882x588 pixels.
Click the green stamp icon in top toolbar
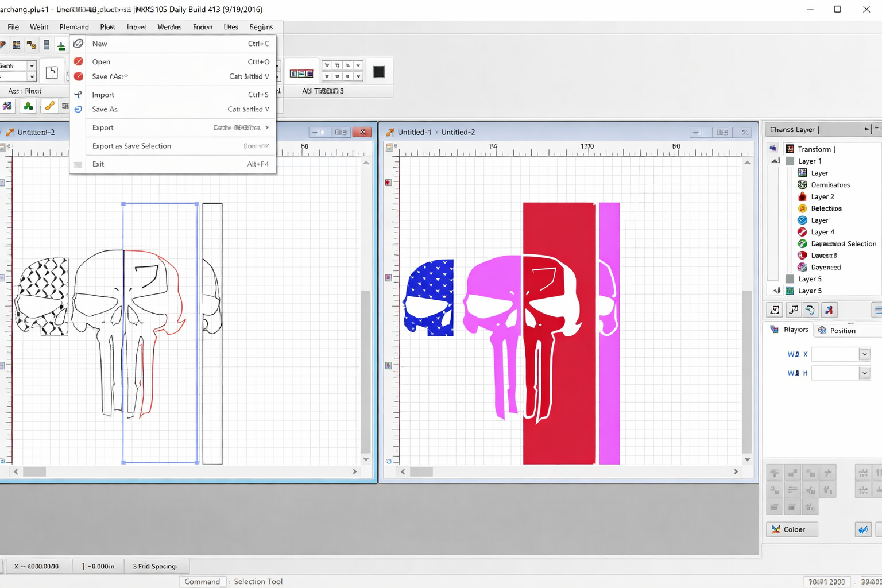[x=61, y=45]
